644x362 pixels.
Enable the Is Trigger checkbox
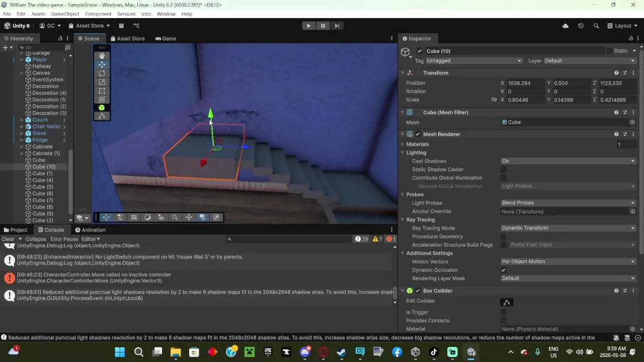503,312
